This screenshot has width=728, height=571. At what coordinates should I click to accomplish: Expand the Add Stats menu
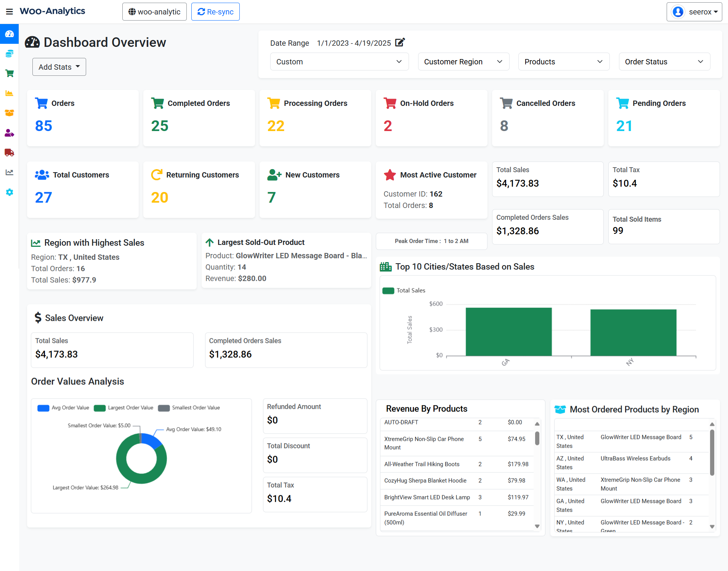tap(59, 67)
